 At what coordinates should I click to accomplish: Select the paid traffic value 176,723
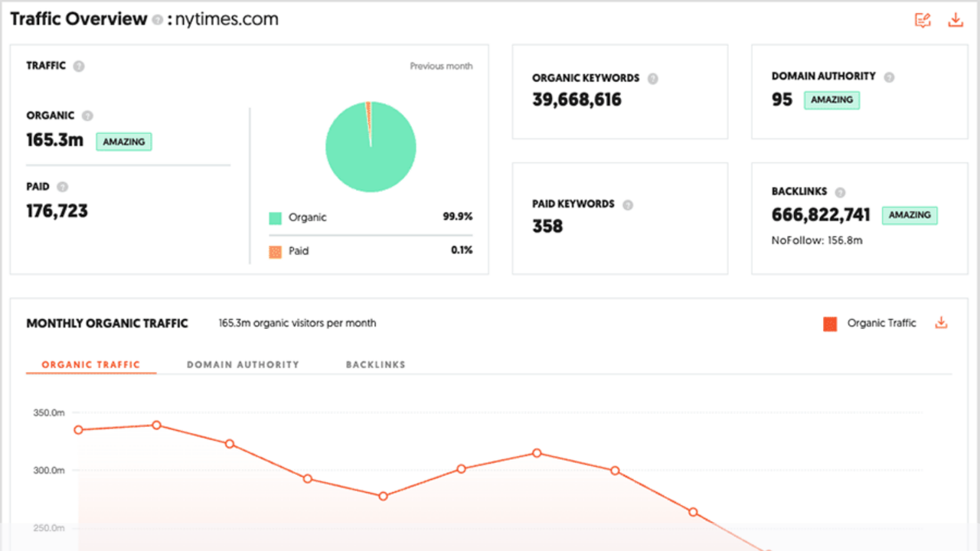pos(57,210)
